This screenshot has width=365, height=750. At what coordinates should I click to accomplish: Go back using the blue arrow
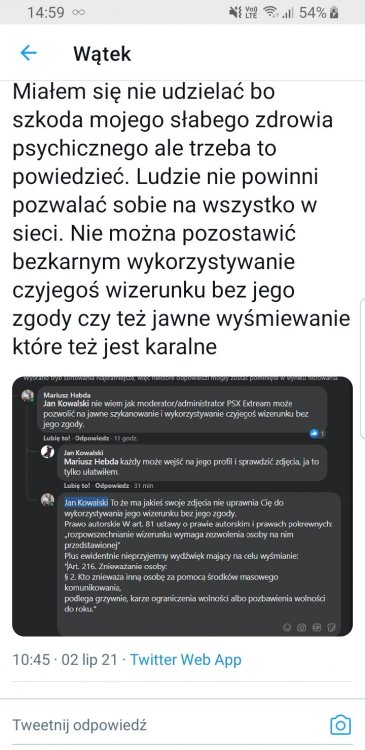coord(28,53)
